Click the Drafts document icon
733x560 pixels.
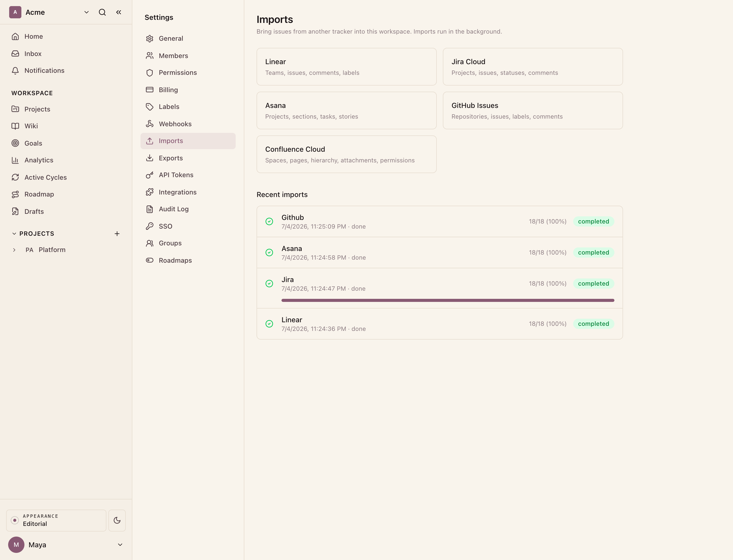pos(15,211)
